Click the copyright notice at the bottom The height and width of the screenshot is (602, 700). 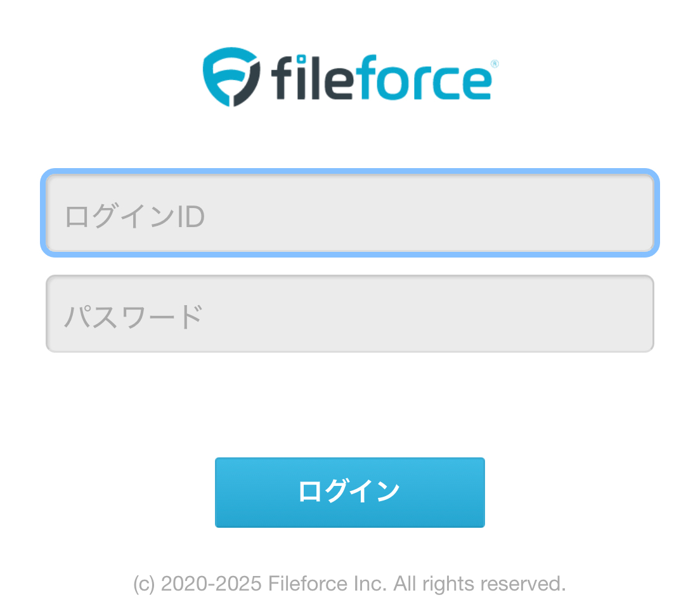[x=349, y=583]
